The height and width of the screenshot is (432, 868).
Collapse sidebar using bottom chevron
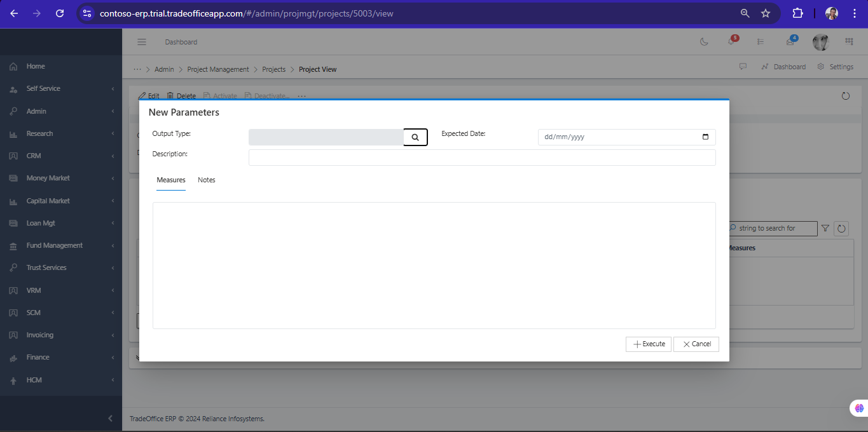tap(110, 418)
